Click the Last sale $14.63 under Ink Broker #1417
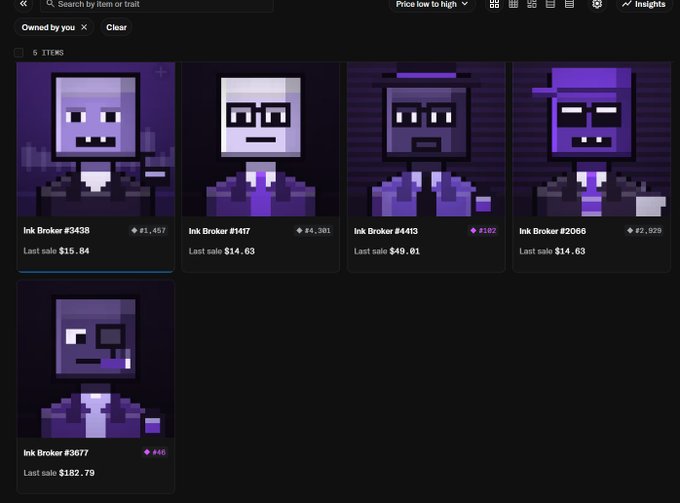Screen dimensions: 680x503 click(222, 252)
